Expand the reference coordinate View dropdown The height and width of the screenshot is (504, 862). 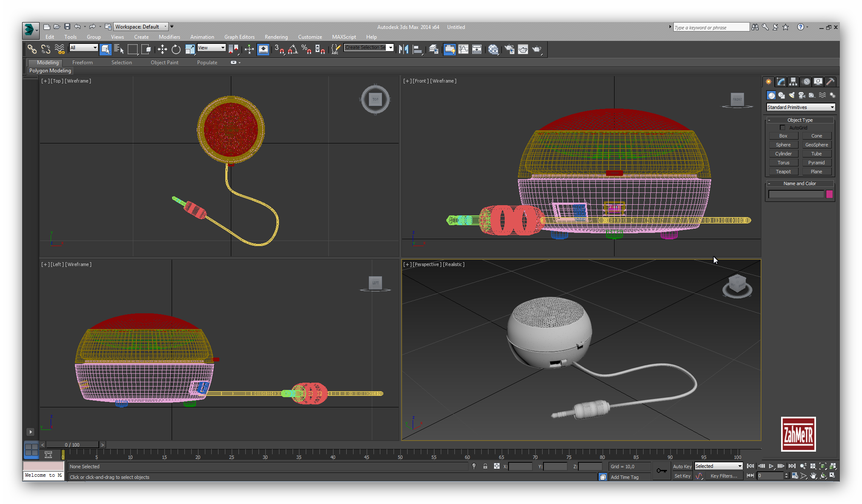[211, 48]
